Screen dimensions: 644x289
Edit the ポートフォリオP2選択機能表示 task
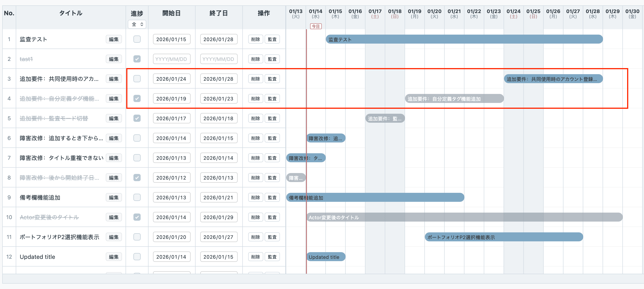114,237
